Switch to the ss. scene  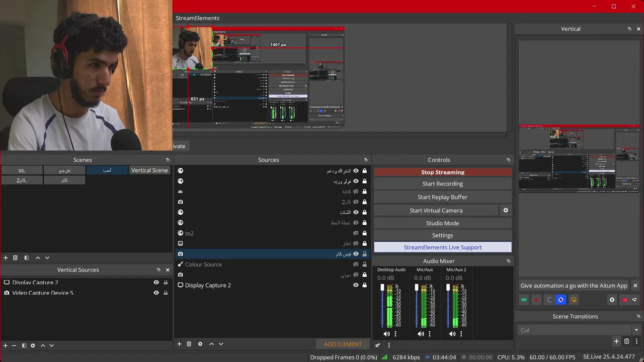point(22,170)
